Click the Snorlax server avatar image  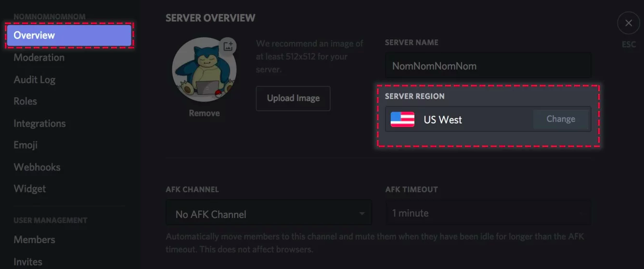tap(204, 69)
